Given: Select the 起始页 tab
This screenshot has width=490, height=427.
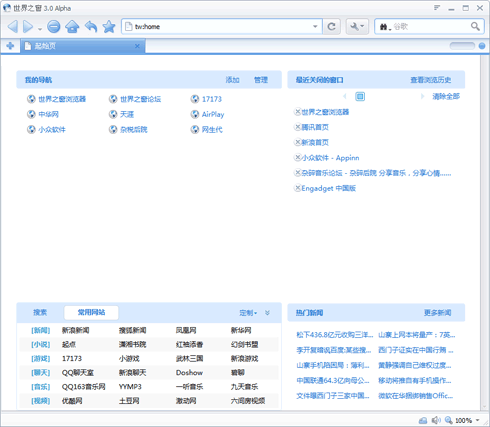Looking at the screenshot, I should click(x=82, y=46).
